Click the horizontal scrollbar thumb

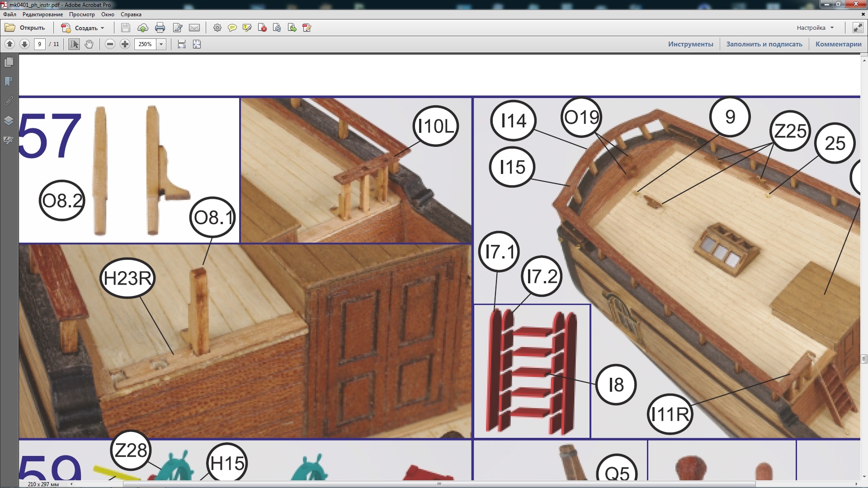(x=439, y=484)
